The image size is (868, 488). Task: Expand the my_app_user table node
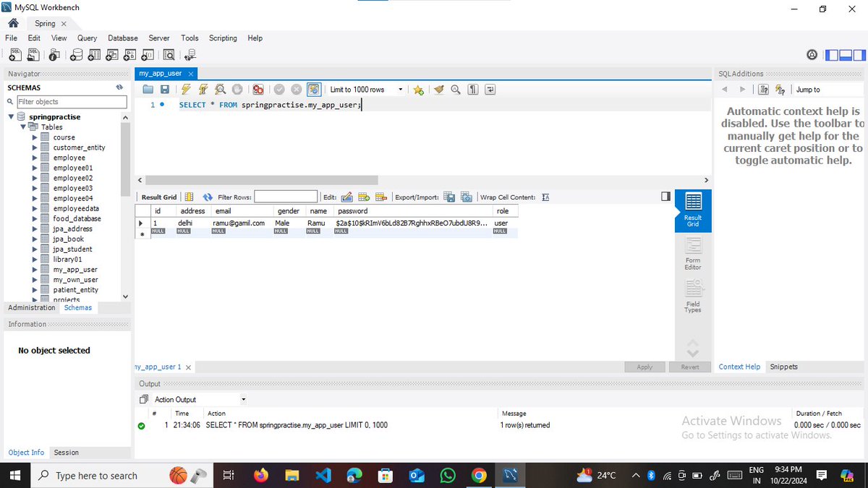tap(35, 270)
